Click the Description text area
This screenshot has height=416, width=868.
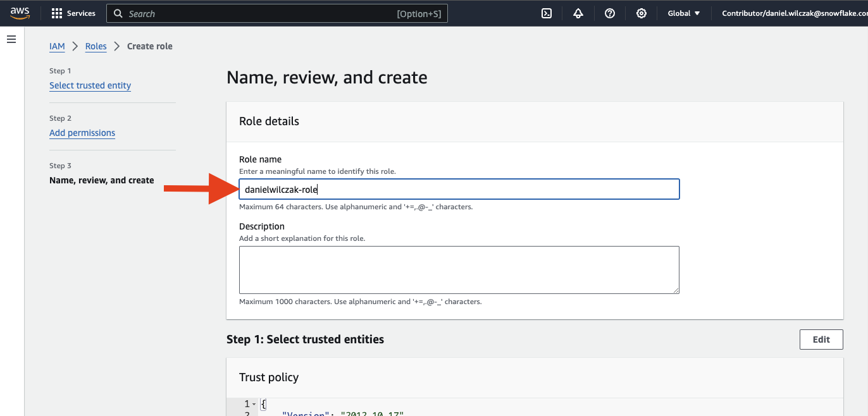point(459,270)
